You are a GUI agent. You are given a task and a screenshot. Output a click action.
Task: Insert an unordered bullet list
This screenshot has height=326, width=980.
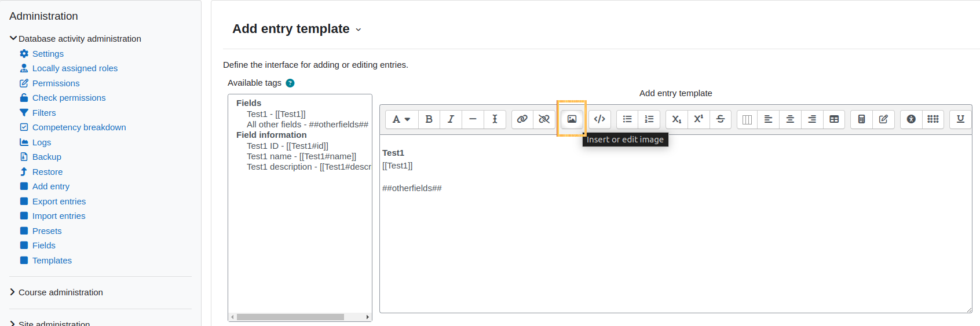click(x=627, y=119)
